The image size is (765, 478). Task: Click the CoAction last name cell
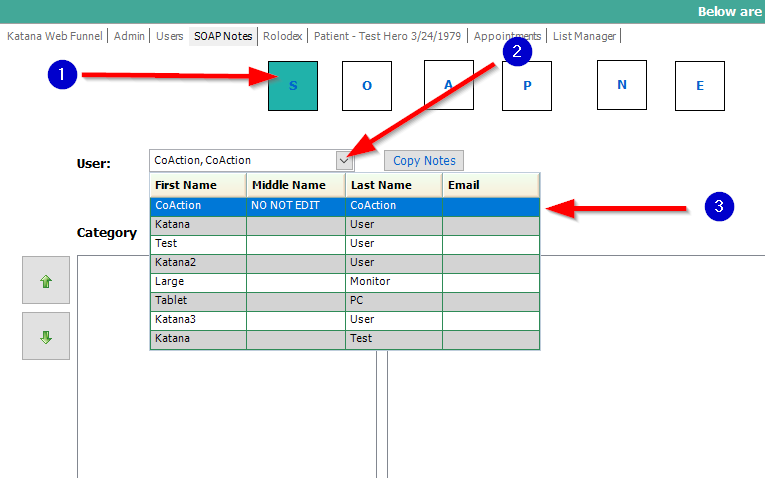click(394, 206)
